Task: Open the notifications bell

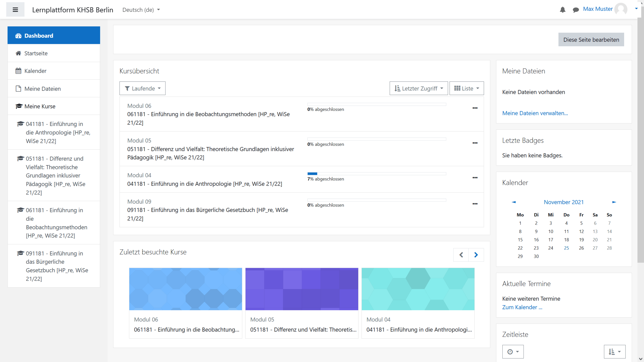Action: 562,10
